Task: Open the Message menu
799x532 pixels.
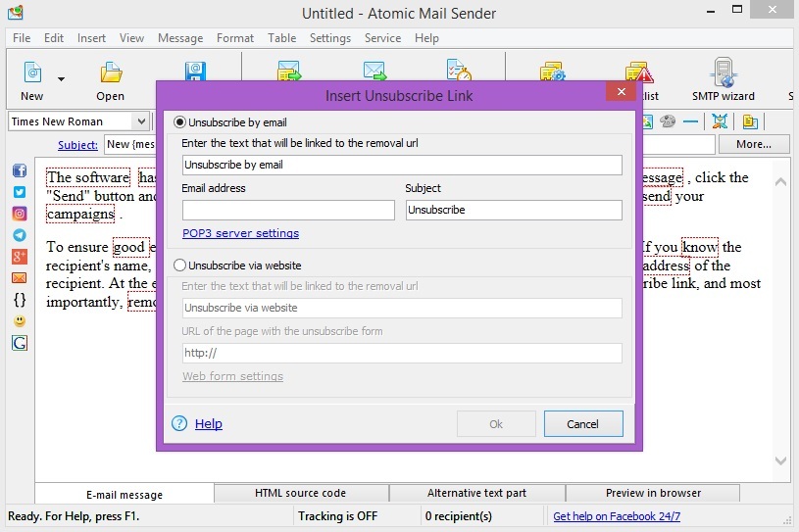Action: pyautogui.click(x=180, y=38)
